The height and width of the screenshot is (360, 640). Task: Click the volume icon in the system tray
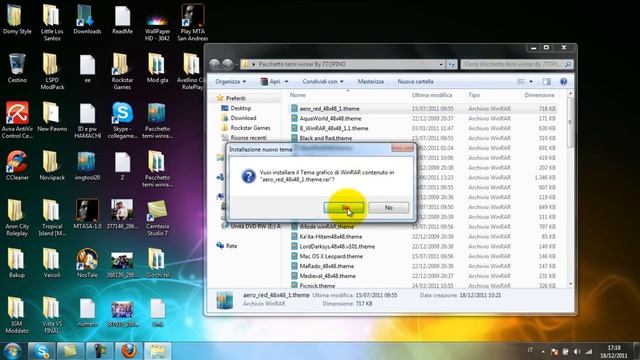tap(577, 351)
